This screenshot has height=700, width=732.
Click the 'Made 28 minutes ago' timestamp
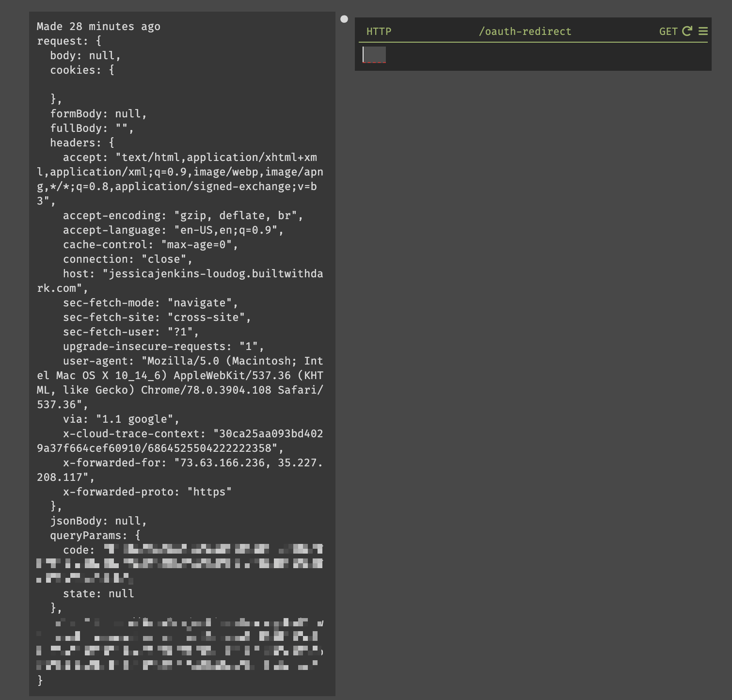pyautogui.click(x=98, y=27)
